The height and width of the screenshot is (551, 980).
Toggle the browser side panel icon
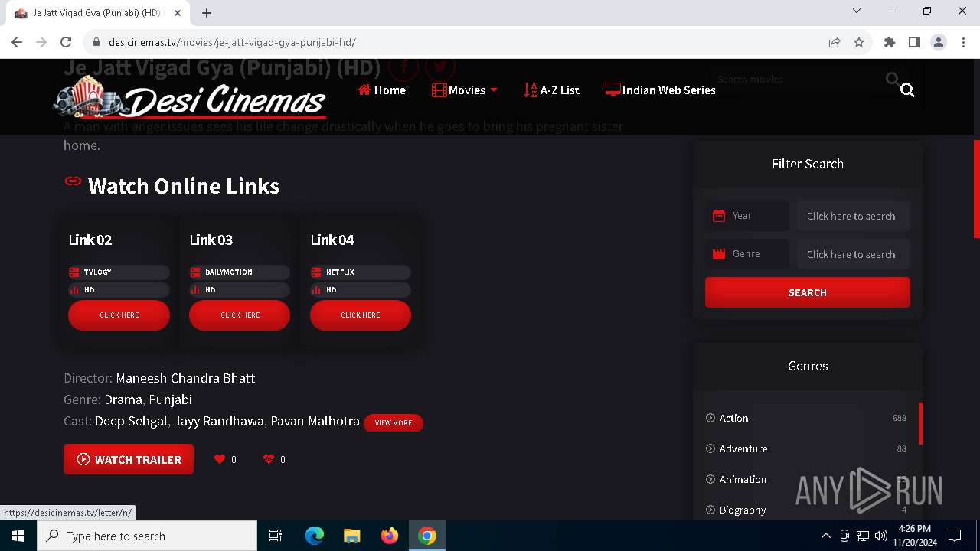pos(914,43)
